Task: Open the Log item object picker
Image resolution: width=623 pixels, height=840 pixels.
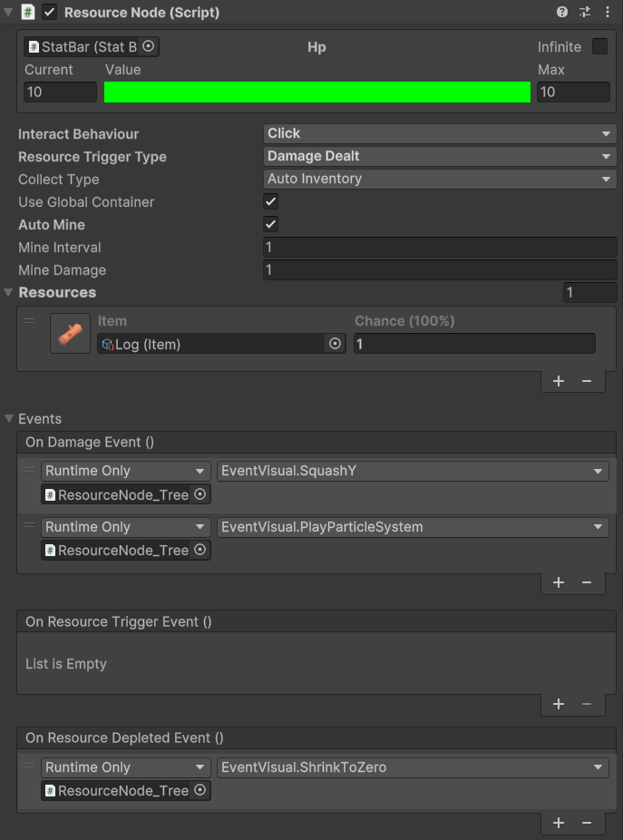Action: click(335, 344)
